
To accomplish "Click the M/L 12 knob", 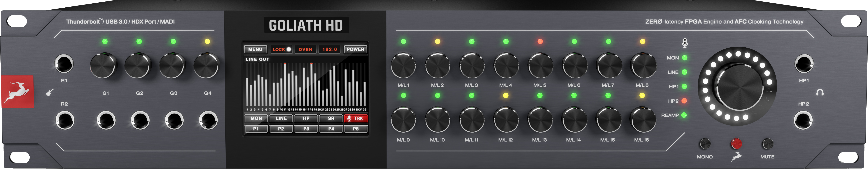I will click(506, 120).
